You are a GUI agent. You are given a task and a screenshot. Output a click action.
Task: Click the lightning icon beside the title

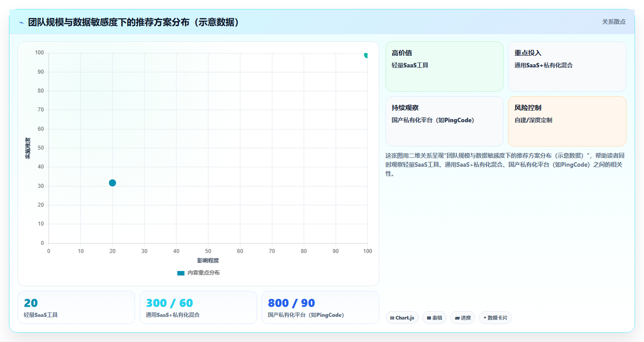click(x=21, y=22)
